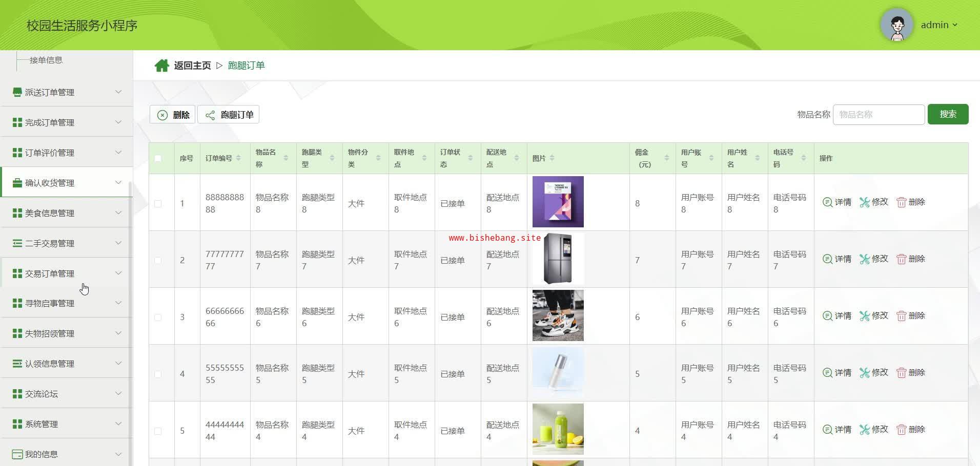Image resolution: width=980 pixels, height=466 pixels.
Task: Open the refrigerator thumbnail in row 2
Action: [558, 259]
